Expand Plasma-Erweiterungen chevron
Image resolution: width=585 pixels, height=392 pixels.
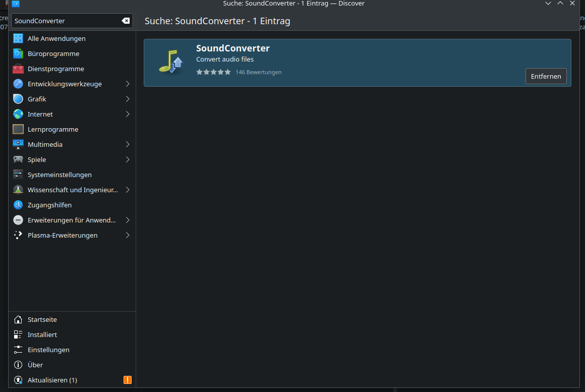coord(128,235)
